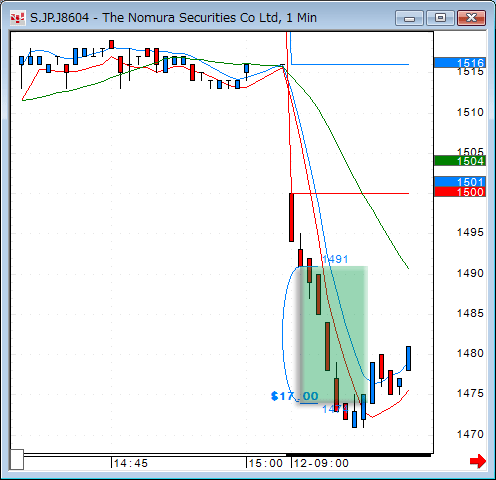Click the chart application icon in title bar

(17, 18)
